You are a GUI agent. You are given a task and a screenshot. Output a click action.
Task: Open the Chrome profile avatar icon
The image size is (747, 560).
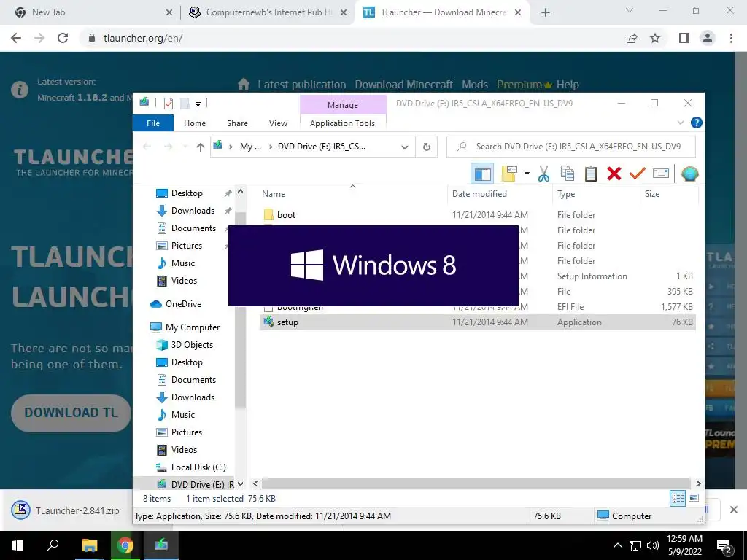click(708, 38)
